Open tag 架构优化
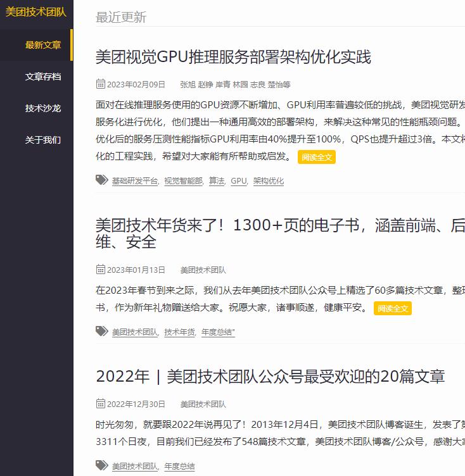The image size is (465, 476). [x=269, y=181]
